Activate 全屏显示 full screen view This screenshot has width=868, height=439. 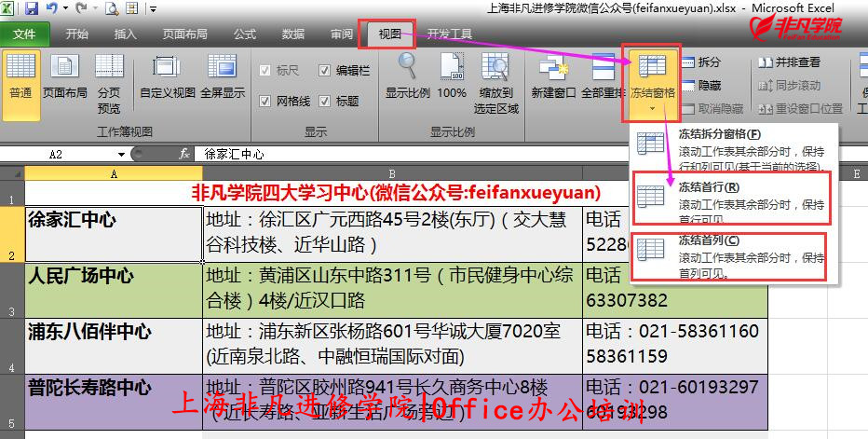point(223,77)
